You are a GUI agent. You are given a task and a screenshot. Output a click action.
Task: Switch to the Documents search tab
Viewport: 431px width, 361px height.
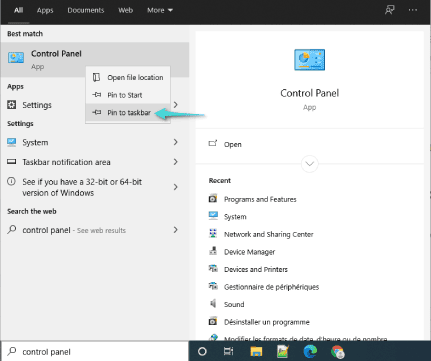86,10
